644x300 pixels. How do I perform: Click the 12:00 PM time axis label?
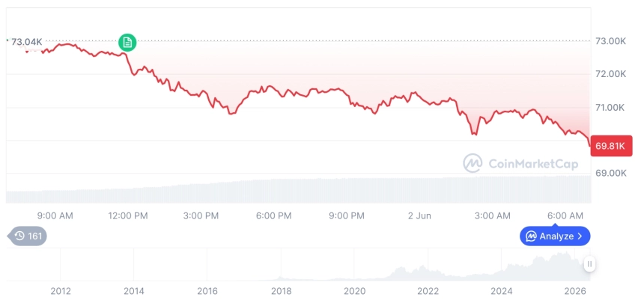click(x=128, y=215)
